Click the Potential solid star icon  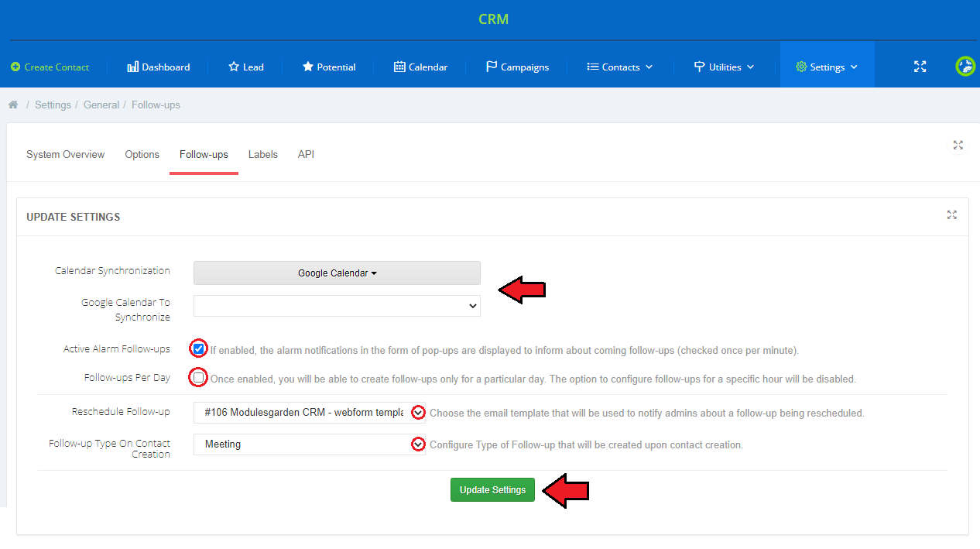click(308, 67)
